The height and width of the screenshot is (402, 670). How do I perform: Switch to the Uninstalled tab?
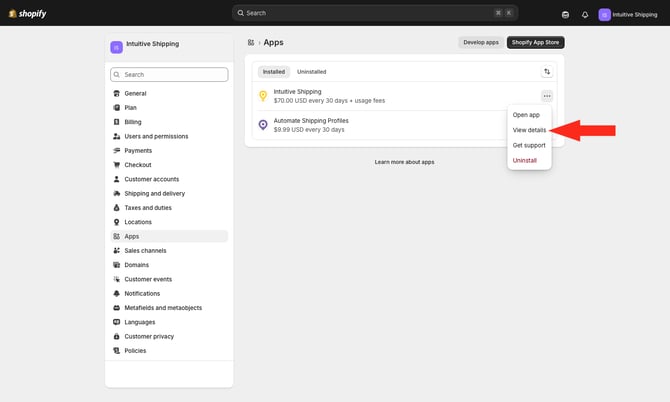[x=311, y=72]
